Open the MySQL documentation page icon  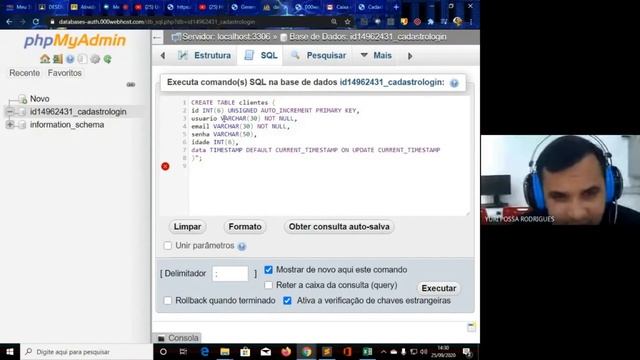[82, 59]
